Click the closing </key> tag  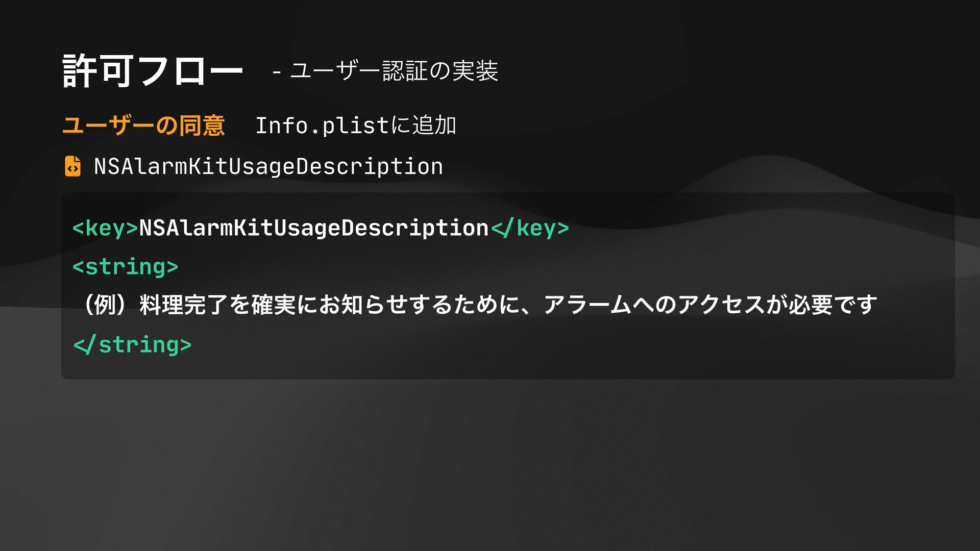pos(530,228)
